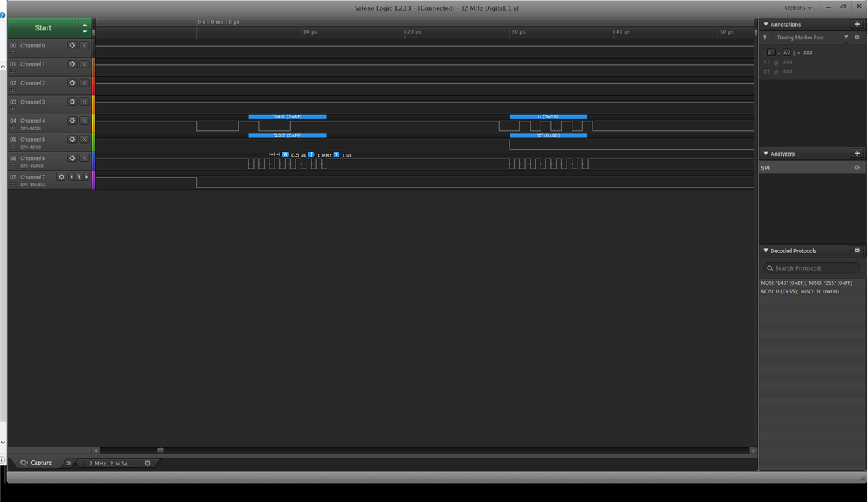This screenshot has width=868, height=502.
Task: Place timing marker A2
Action: click(786, 53)
